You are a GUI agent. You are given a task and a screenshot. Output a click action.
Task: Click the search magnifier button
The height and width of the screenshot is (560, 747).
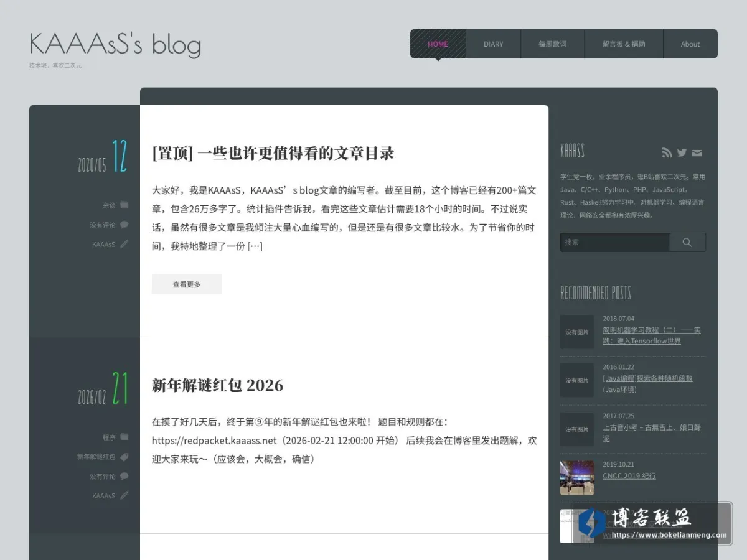coord(687,242)
